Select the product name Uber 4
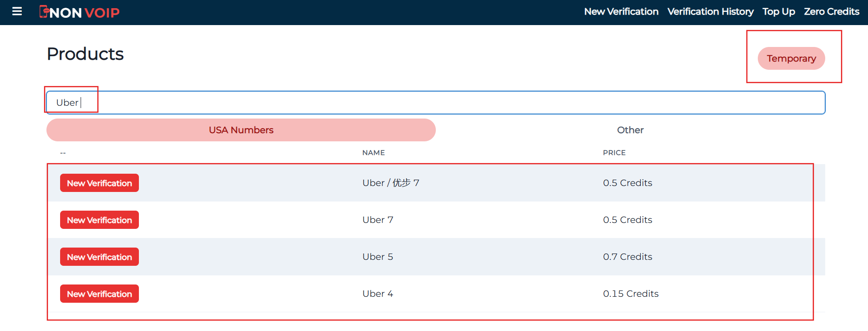The height and width of the screenshot is (331, 868). click(x=378, y=294)
